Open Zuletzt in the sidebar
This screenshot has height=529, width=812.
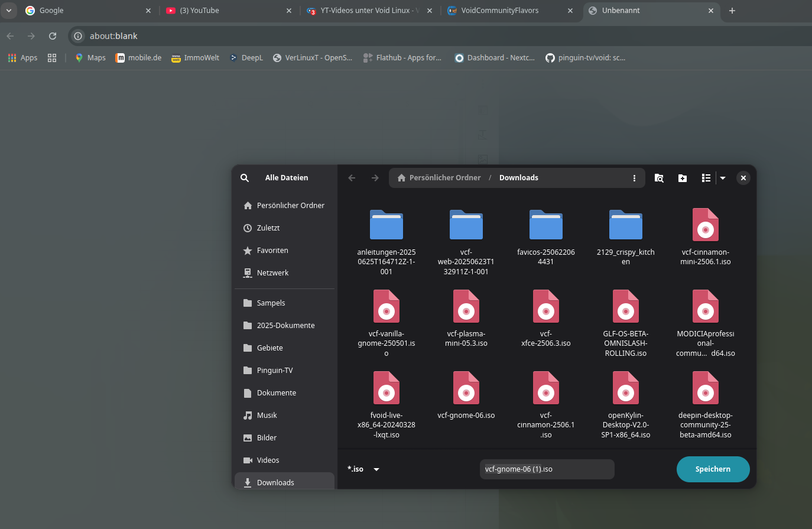point(268,228)
